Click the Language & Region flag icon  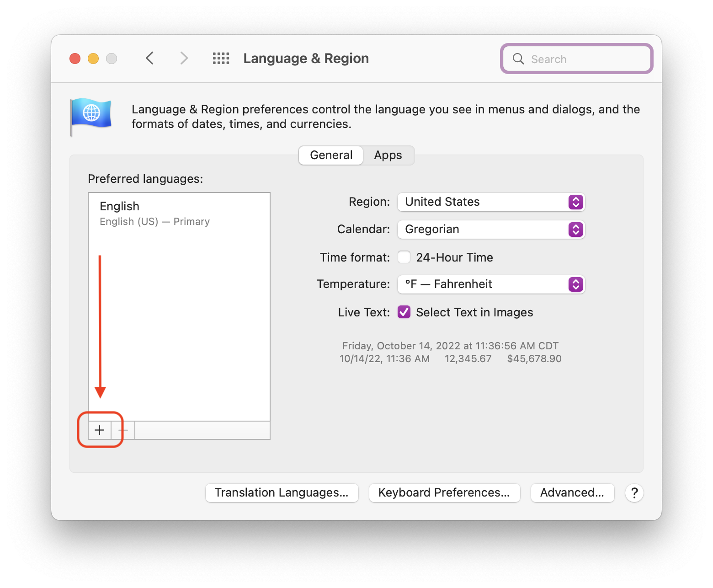tap(91, 117)
